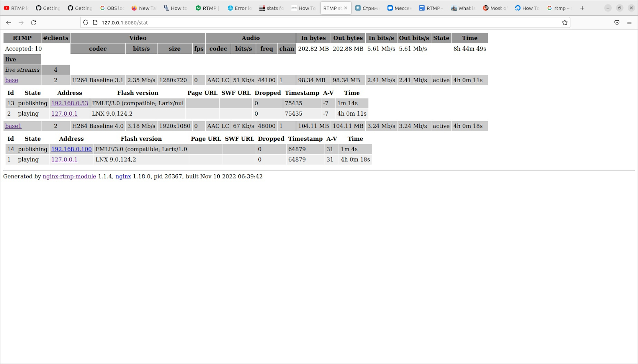Click the shield tracking protection icon
Image resolution: width=638 pixels, height=364 pixels.
tap(86, 23)
